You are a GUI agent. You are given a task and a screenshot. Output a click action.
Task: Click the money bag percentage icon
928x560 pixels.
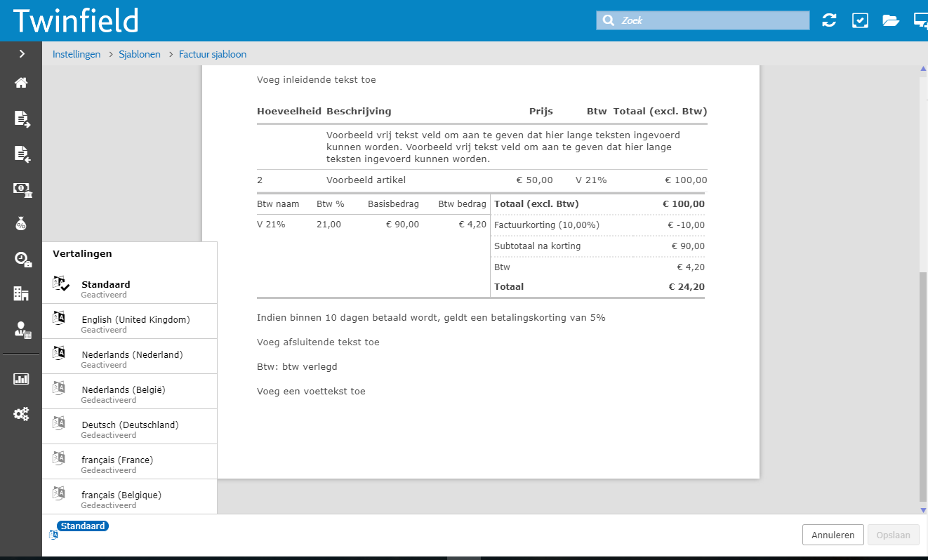[x=21, y=224]
